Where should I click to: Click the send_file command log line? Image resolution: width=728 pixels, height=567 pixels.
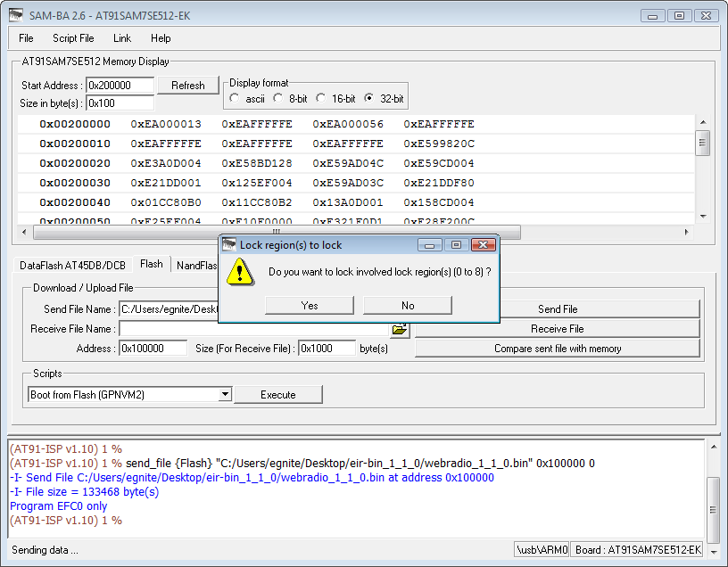pos(302,463)
